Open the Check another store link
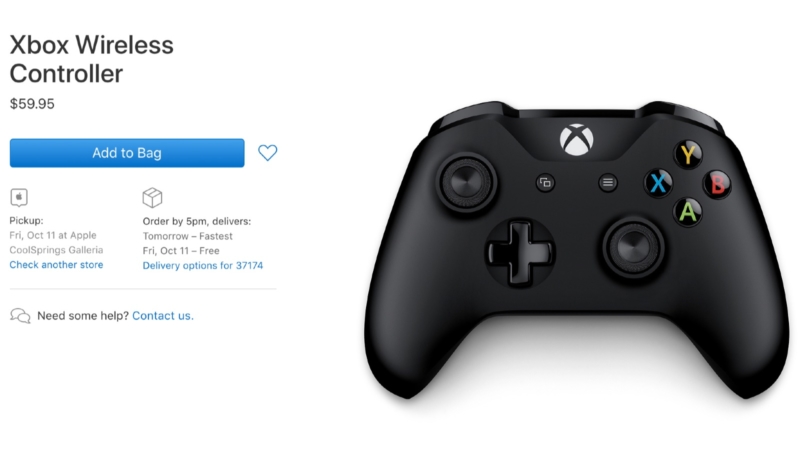Screen dimensions: 800x457 56,265
